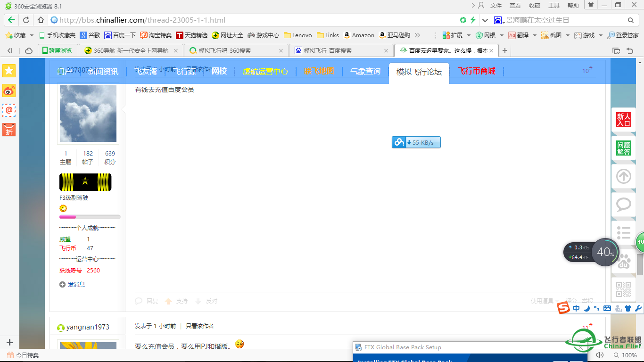Open the speech bubble reply icon

pyautogui.click(x=623, y=205)
